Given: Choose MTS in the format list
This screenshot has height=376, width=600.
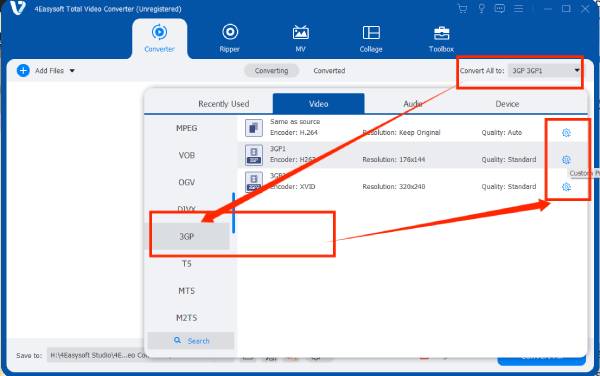Looking at the screenshot, I should pos(187,291).
